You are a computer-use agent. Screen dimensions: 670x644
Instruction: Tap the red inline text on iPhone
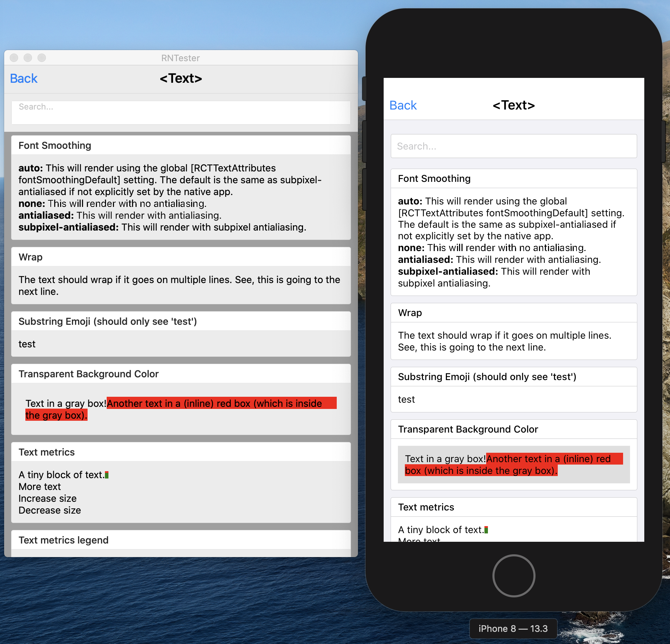point(554,459)
